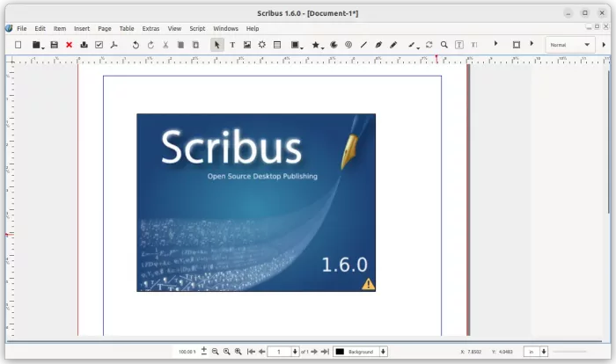This screenshot has width=616, height=364.
Task: Click the Save as PDF icon
Action: [x=114, y=45]
